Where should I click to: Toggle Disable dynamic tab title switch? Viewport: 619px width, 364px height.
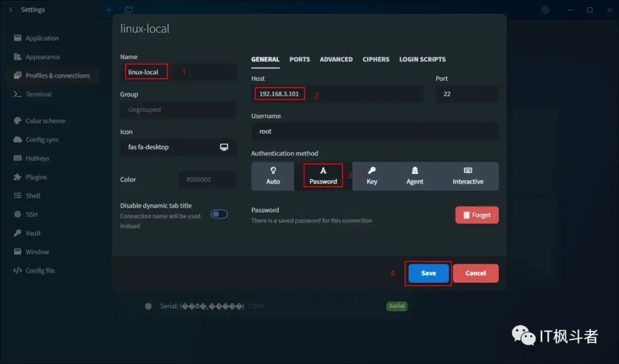point(219,214)
